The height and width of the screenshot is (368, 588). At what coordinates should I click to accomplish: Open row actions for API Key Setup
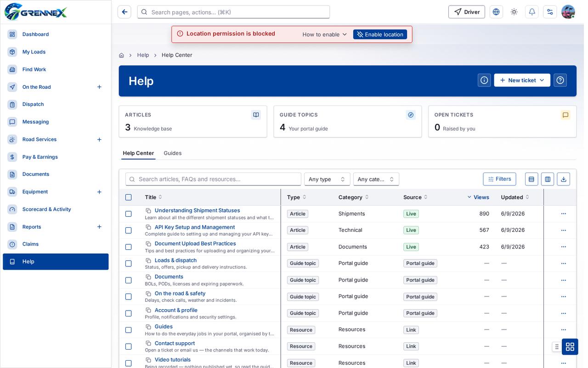(564, 230)
